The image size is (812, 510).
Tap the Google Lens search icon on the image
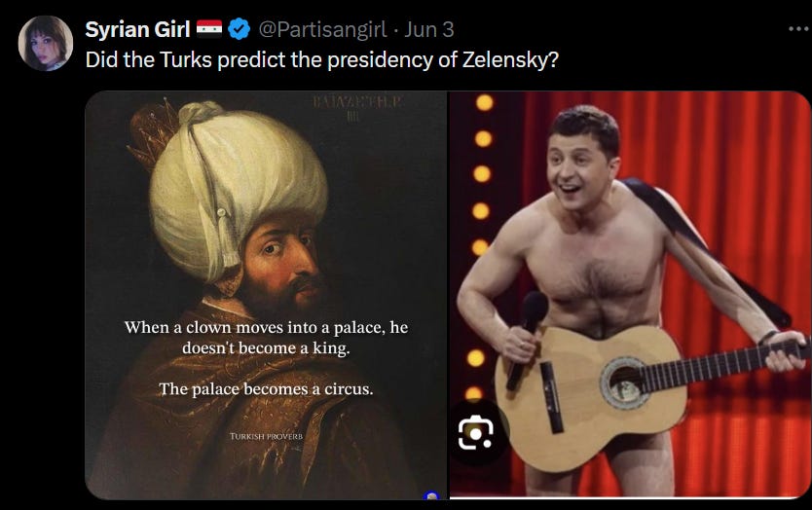coord(476,432)
